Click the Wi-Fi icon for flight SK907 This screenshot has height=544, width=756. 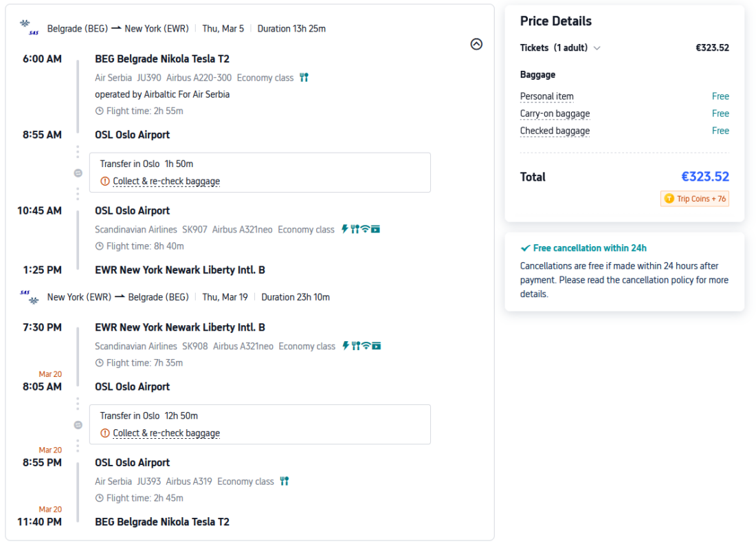click(365, 229)
